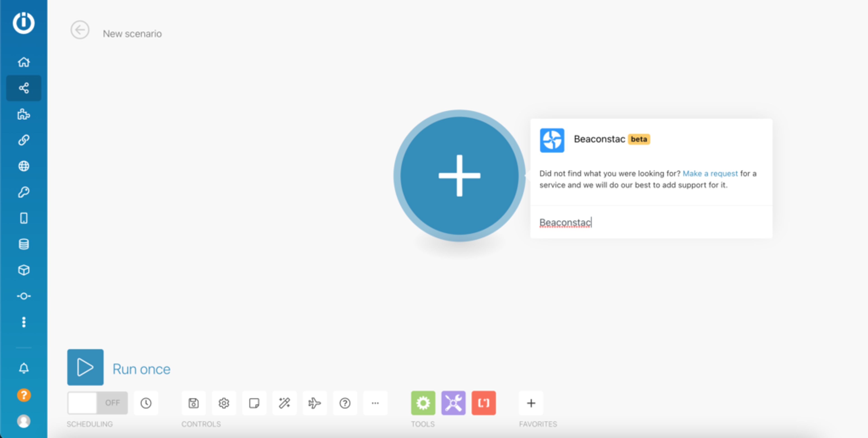Open the orange Help question icon
This screenshot has width=868, height=438.
pyautogui.click(x=24, y=395)
